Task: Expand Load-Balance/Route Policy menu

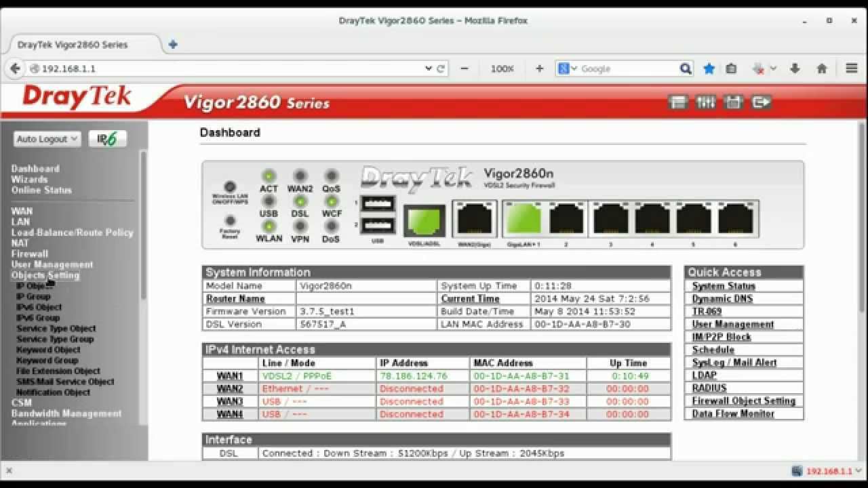Action: (x=72, y=232)
